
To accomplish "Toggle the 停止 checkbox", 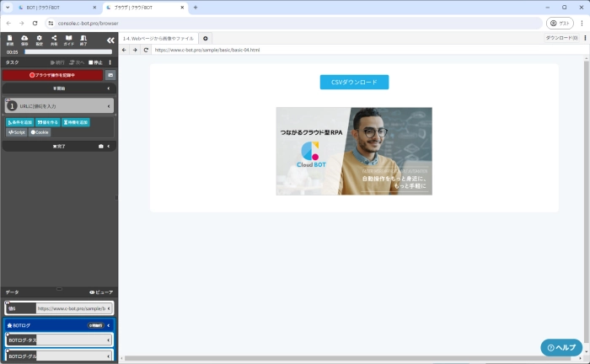I will pyautogui.click(x=91, y=62).
